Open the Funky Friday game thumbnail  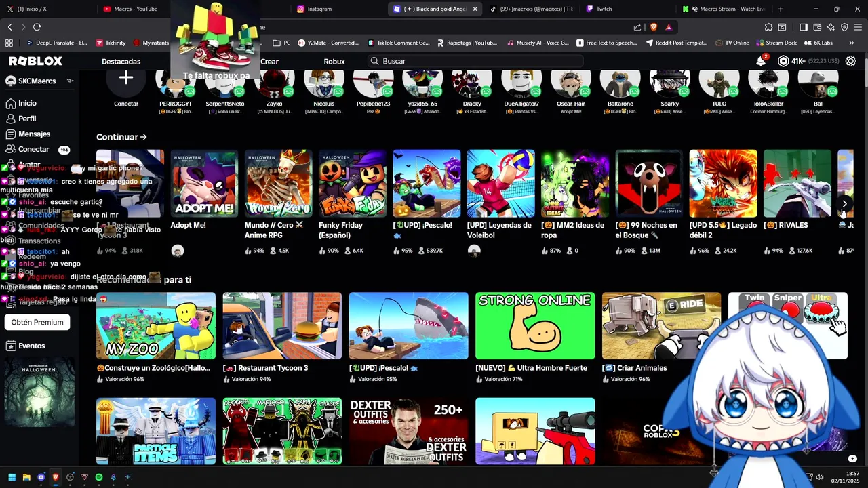tap(353, 184)
